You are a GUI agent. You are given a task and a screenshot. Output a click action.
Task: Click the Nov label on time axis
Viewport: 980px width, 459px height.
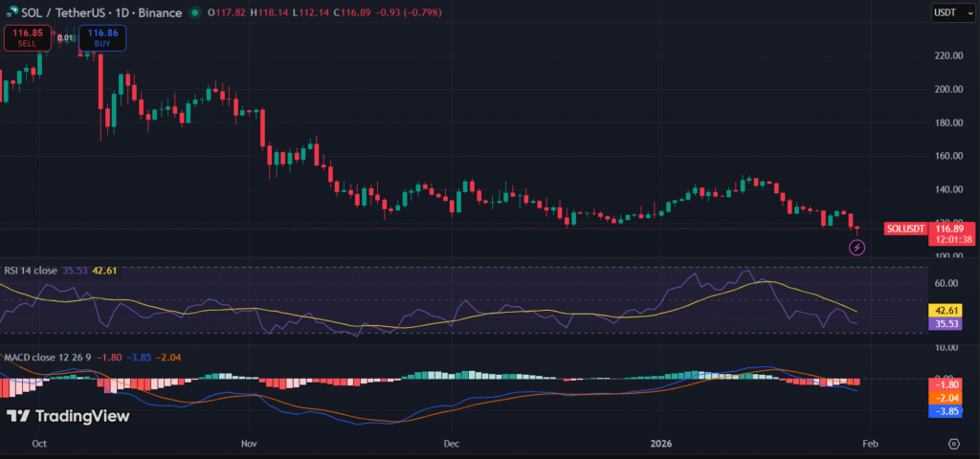click(249, 444)
